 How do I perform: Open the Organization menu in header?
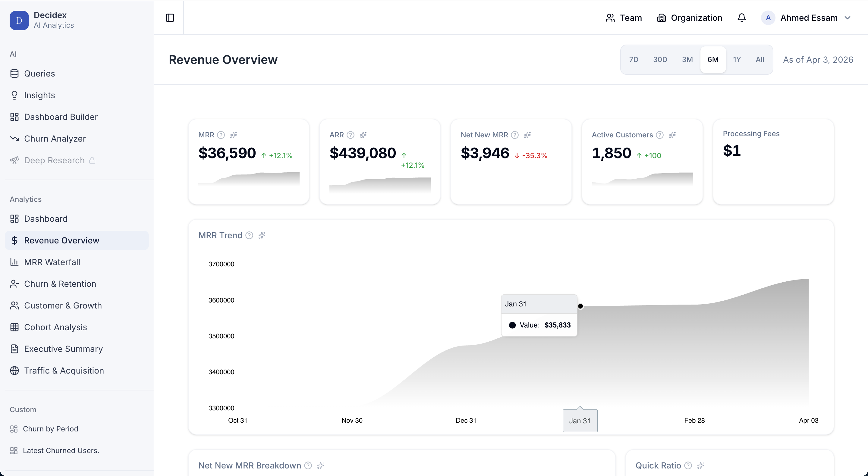tap(689, 18)
